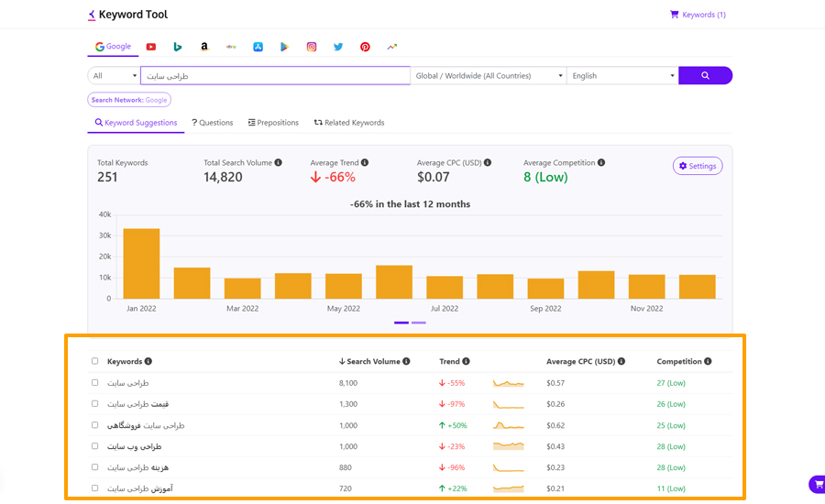Click the 11 (Low) competition value
This screenshot has width=825, height=504.
(671, 488)
